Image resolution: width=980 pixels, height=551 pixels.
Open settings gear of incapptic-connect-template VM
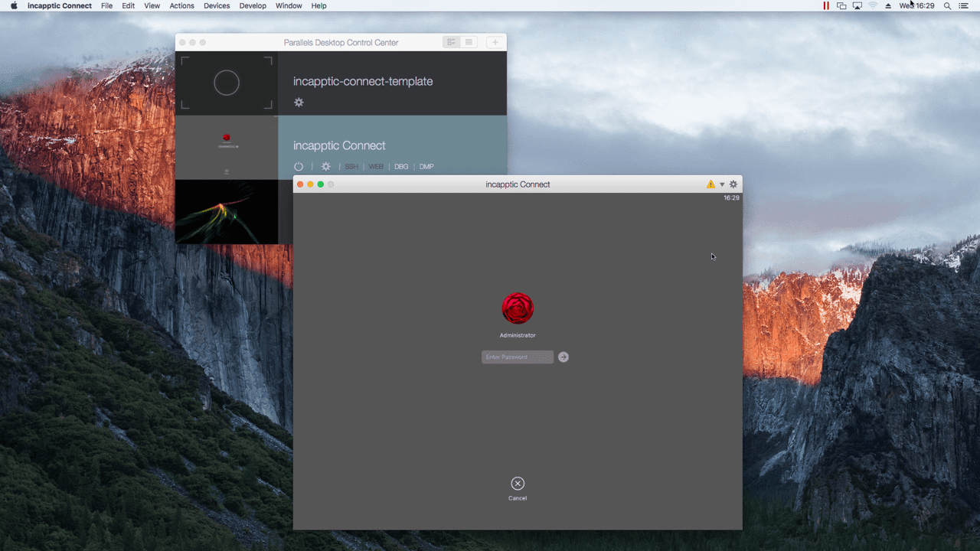click(299, 103)
